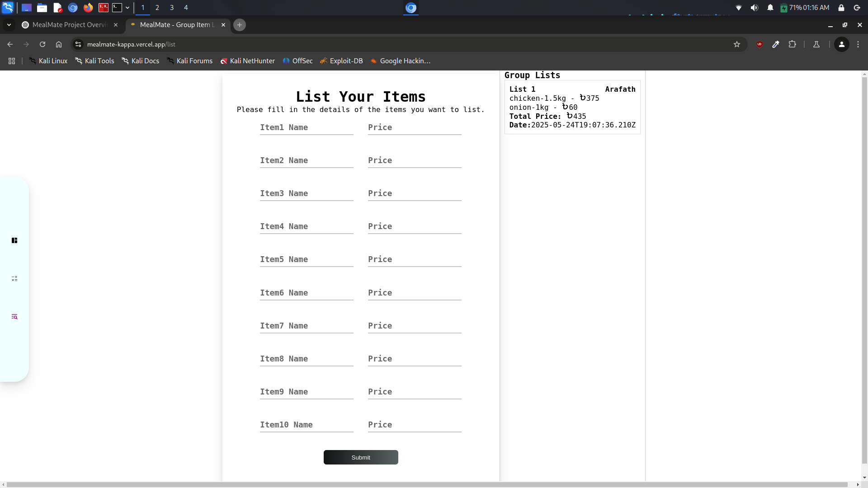Click the calculator icon in the left sidebar
The width and height of the screenshot is (868, 488).
coord(14,279)
